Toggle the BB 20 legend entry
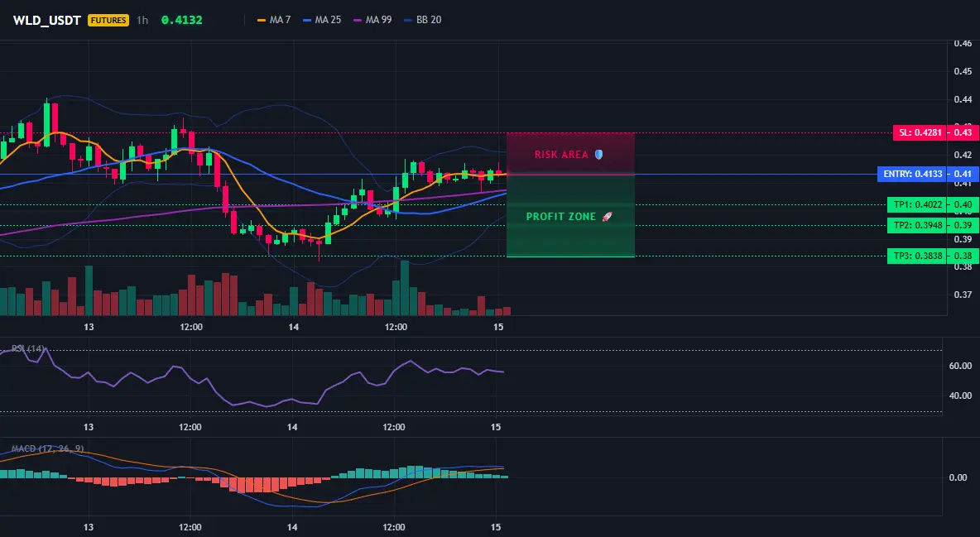This screenshot has width=980, height=537. point(422,20)
